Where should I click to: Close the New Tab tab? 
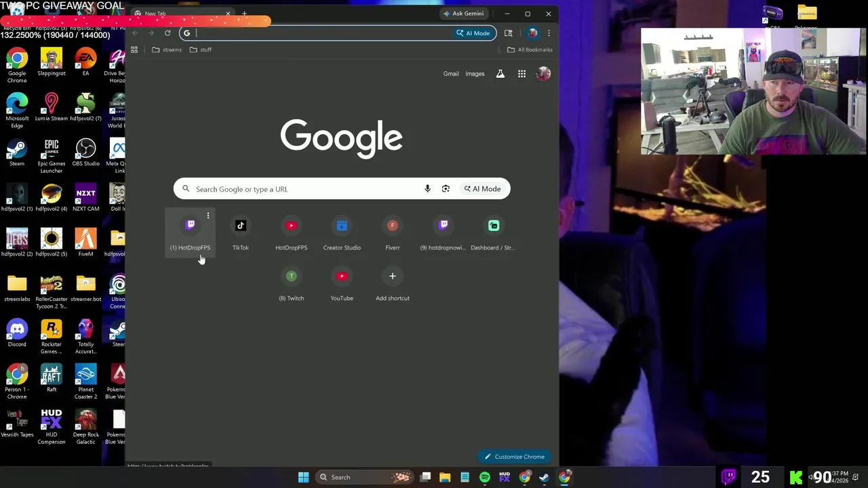(x=228, y=14)
